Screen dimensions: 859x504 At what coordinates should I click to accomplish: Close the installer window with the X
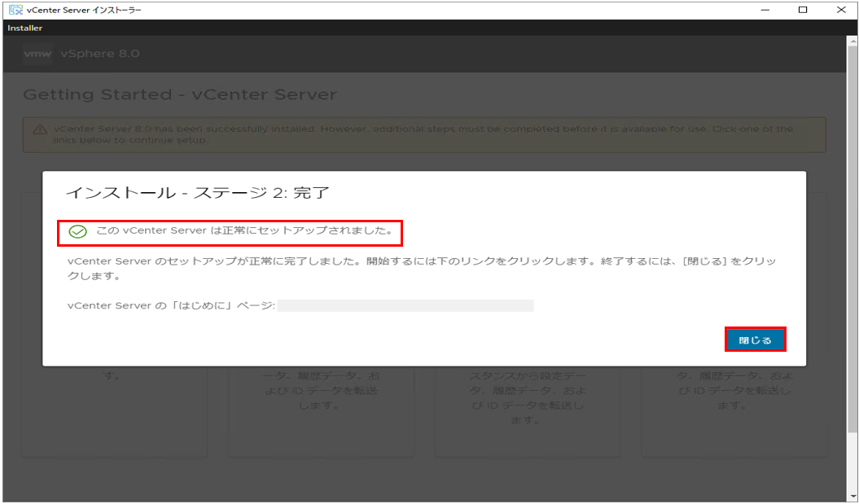point(840,10)
